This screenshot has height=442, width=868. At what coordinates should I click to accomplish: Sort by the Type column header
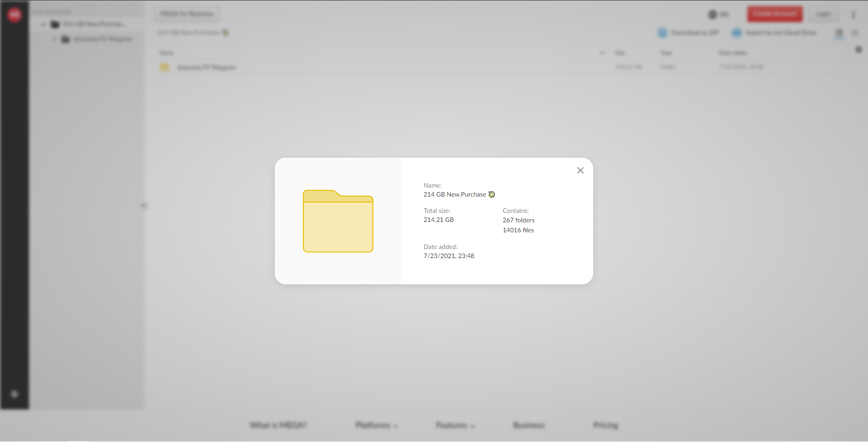click(666, 53)
